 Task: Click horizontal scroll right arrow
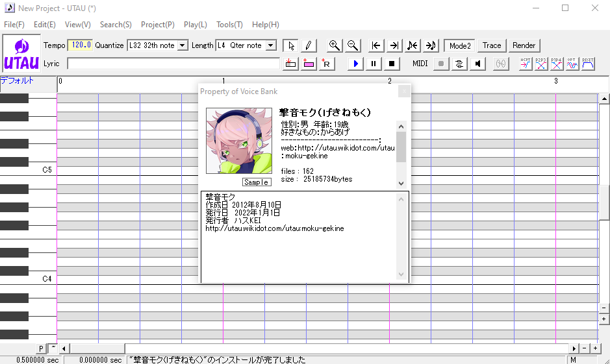click(x=574, y=348)
